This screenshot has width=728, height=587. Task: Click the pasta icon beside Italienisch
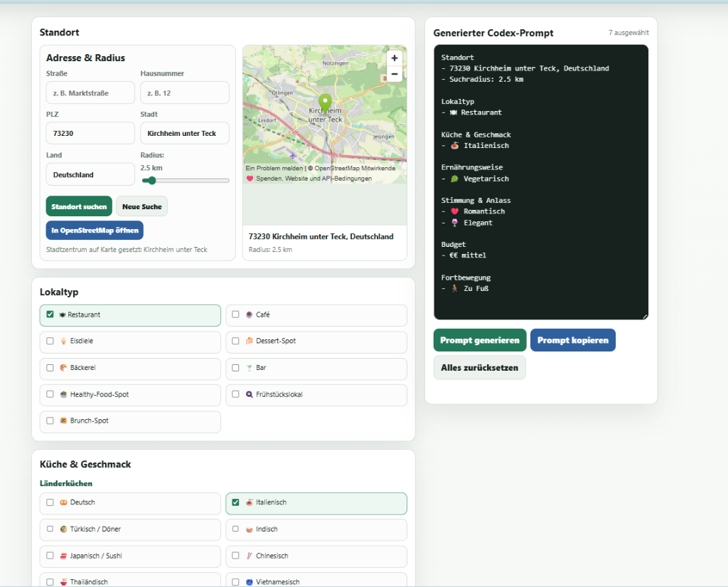(x=249, y=502)
